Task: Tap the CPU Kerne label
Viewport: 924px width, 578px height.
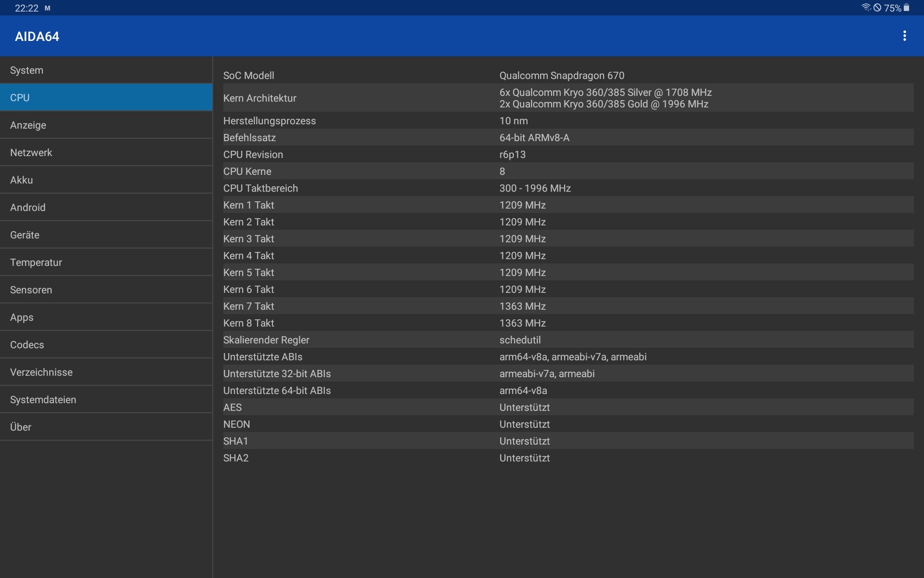Action: point(247,171)
